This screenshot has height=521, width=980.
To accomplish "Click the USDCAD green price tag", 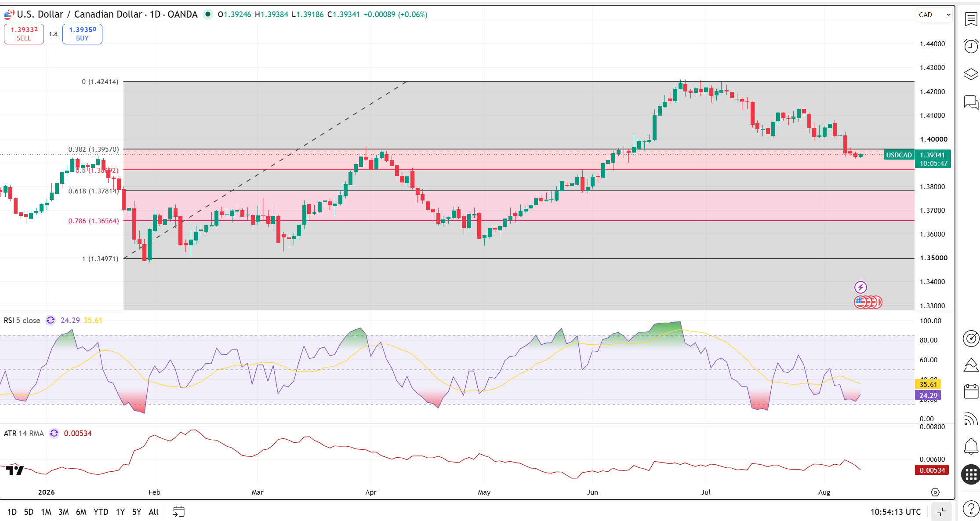I will coord(899,155).
